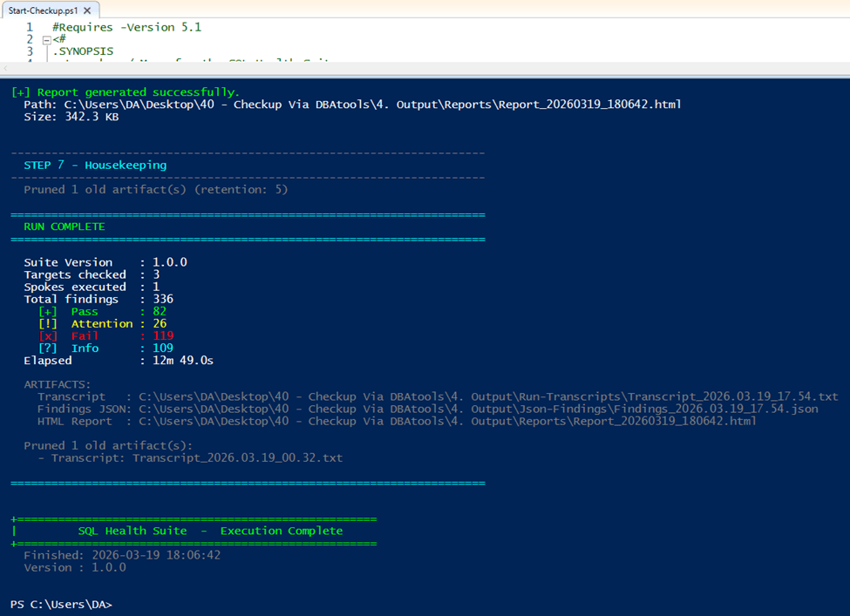
Task: Click 'SQL Health Suite - Execution Complete' banner
Action: pyautogui.click(x=210, y=531)
